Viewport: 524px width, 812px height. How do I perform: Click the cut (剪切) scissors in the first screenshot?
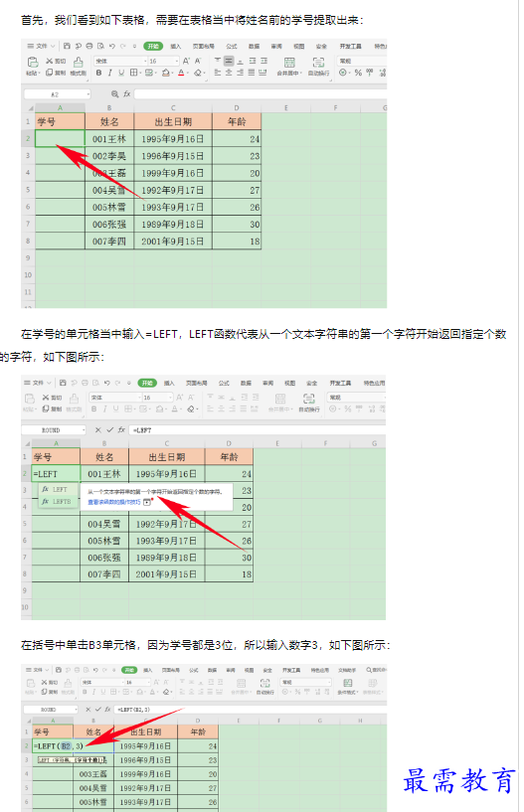click(x=50, y=61)
